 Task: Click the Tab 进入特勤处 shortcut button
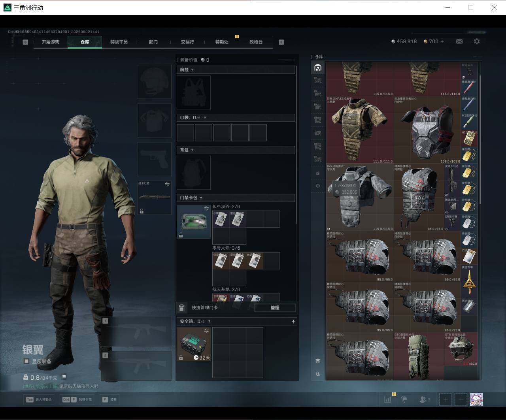(39, 399)
